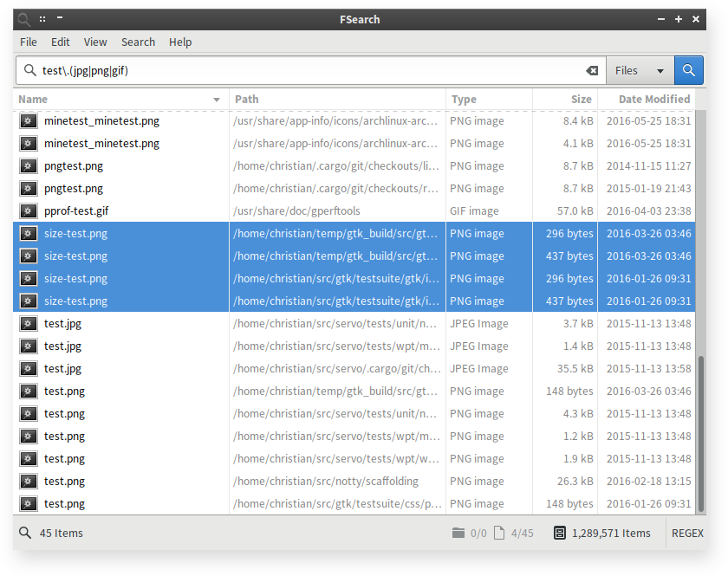This screenshot has height=576, width=728.
Task: Click the folder icon beside 0/0 in status bar
Action: (458, 533)
